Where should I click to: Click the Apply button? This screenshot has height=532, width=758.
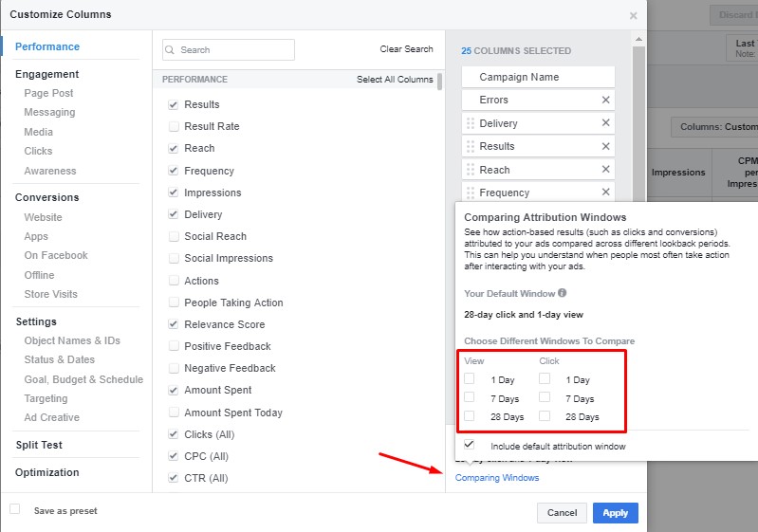click(x=616, y=513)
